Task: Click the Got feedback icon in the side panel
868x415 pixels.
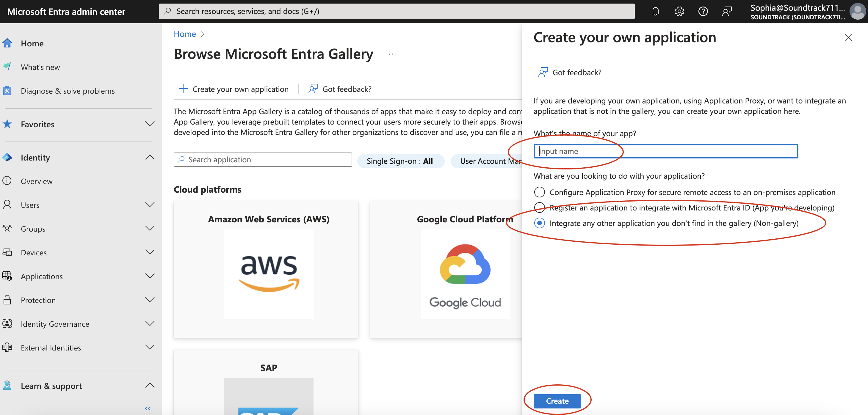Action: (543, 72)
